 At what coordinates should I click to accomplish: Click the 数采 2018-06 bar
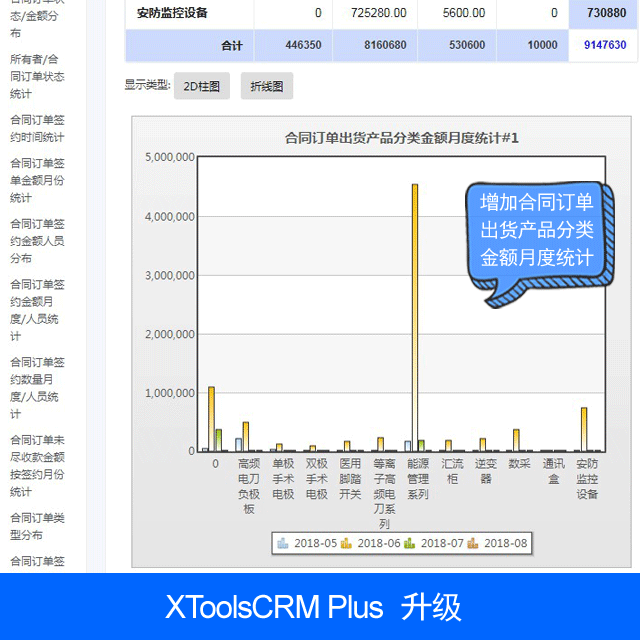coord(516,440)
